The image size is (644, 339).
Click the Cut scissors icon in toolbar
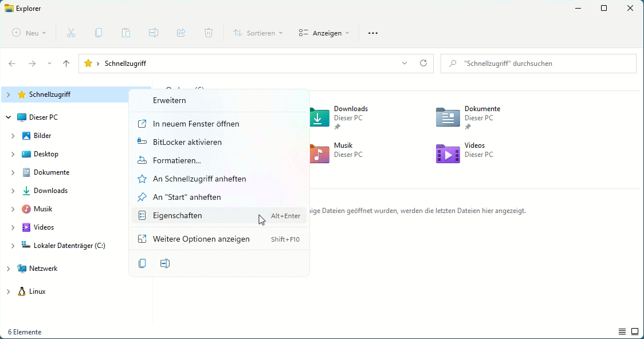(x=71, y=33)
